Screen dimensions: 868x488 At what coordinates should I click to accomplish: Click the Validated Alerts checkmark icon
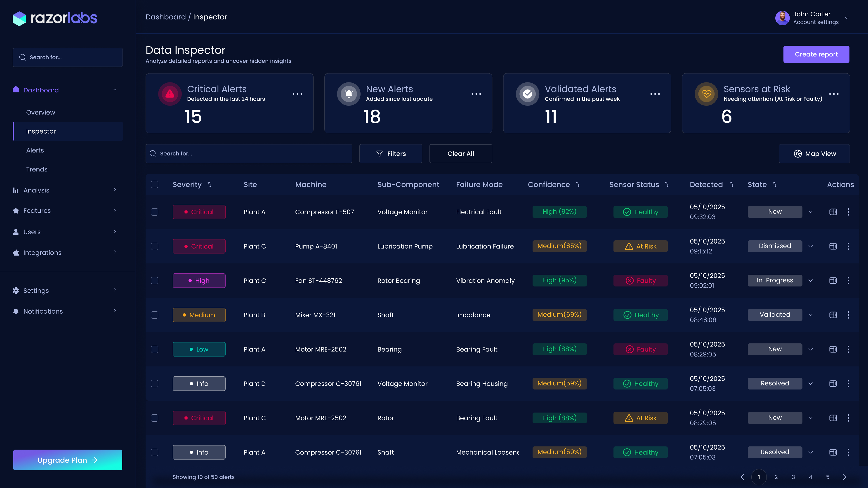[528, 94]
